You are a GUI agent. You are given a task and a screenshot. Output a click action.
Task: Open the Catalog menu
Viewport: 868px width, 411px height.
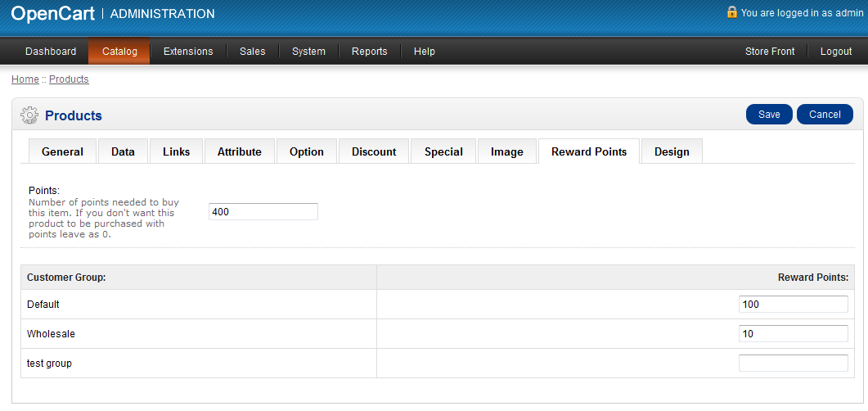pyautogui.click(x=119, y=52)
